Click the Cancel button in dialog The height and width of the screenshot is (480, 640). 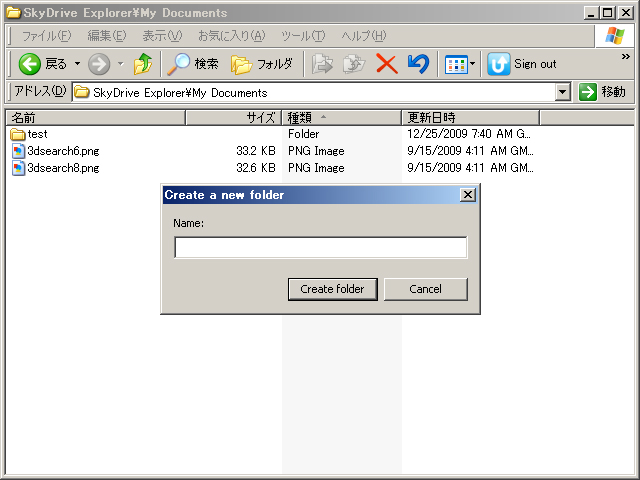(x=426, y=289)
